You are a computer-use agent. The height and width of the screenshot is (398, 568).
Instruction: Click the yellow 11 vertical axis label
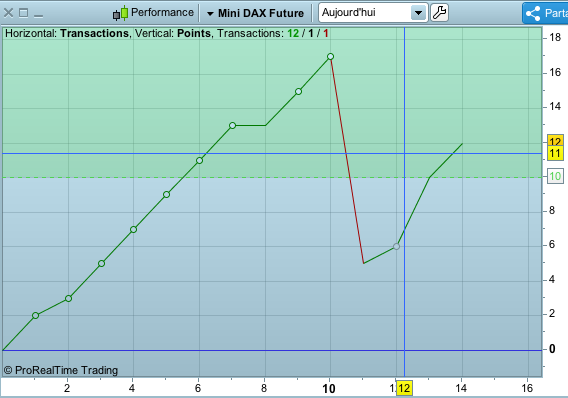[x=555, y=154]
